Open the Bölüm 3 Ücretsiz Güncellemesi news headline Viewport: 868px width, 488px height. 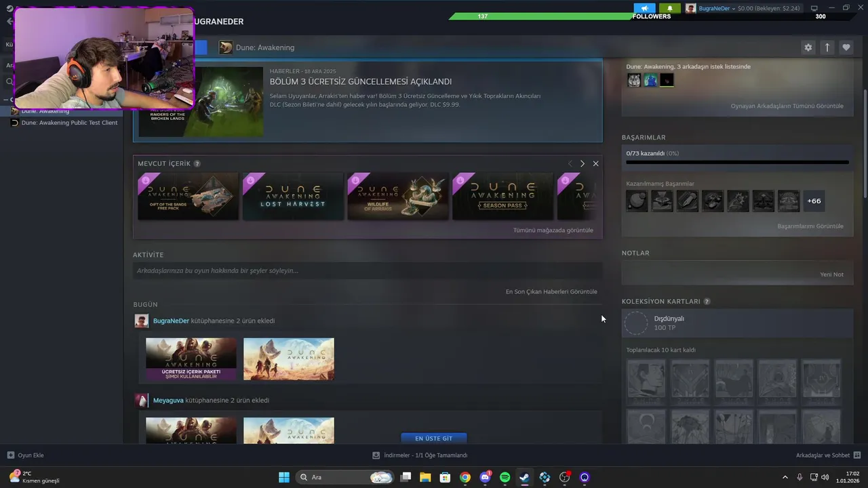click(361, 81)
